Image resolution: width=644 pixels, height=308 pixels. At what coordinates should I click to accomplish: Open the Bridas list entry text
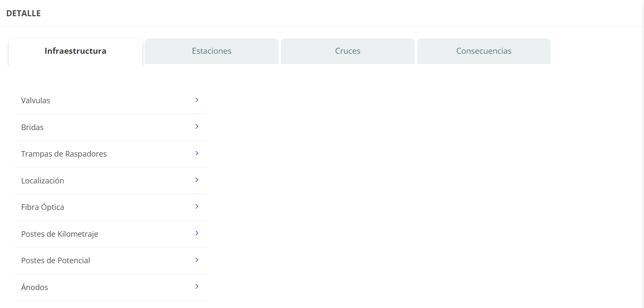32,128
